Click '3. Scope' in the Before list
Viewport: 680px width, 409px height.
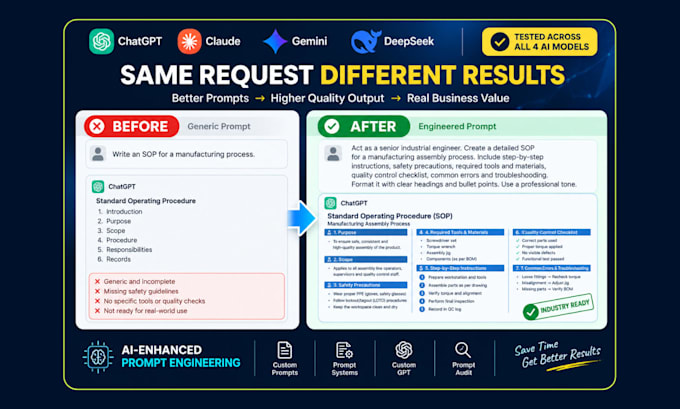pos(111,231)
